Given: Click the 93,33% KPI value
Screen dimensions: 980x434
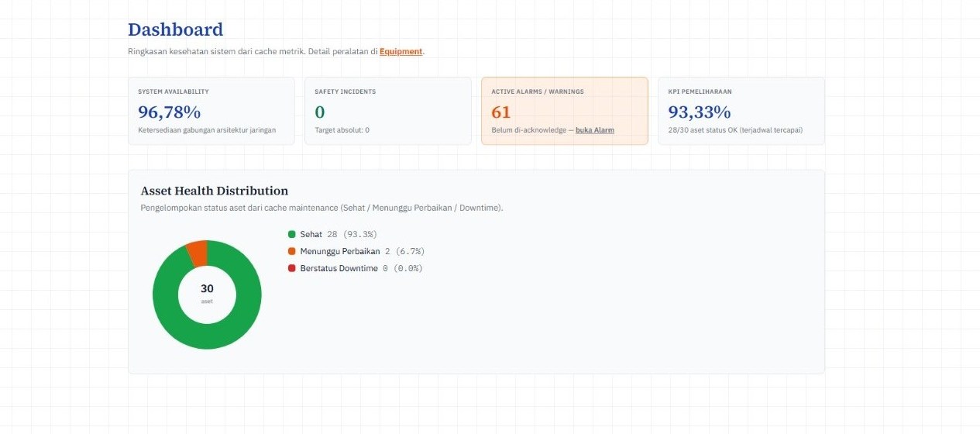Looking at the screenshot, I should [x=700, y=112].
